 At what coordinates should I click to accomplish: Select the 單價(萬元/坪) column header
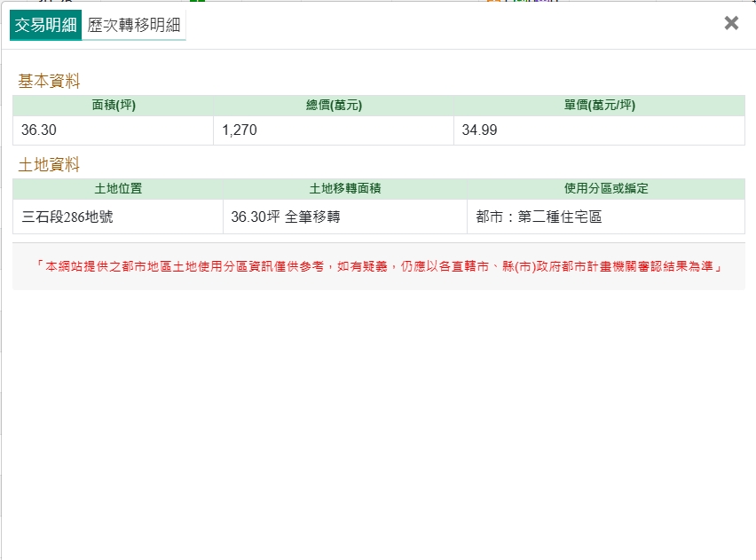pos(599,106)
